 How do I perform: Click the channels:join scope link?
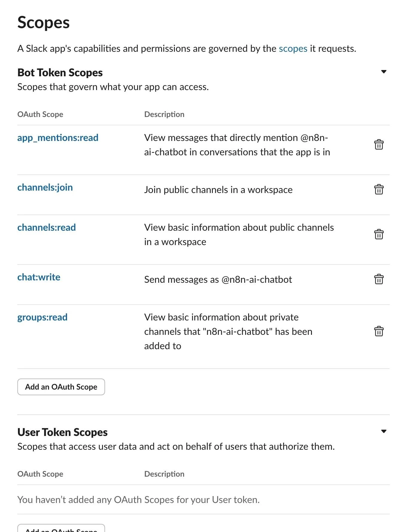pyautogui.click(x=45, y=187)
